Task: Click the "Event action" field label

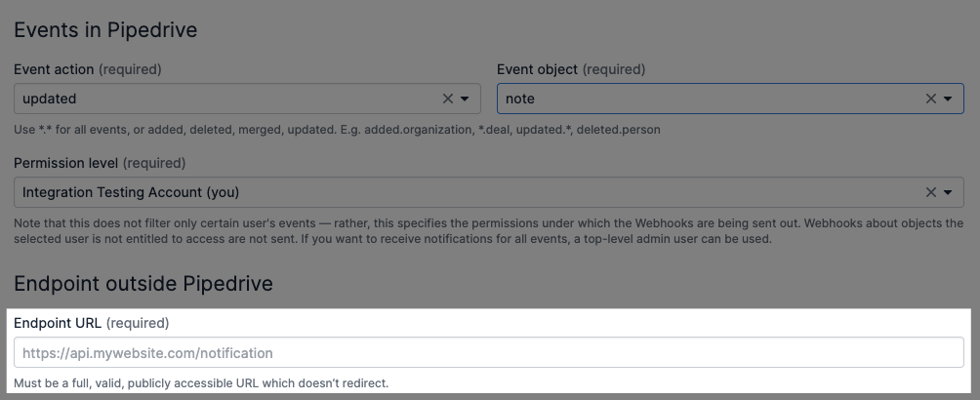Action: [x=55, y=69]
